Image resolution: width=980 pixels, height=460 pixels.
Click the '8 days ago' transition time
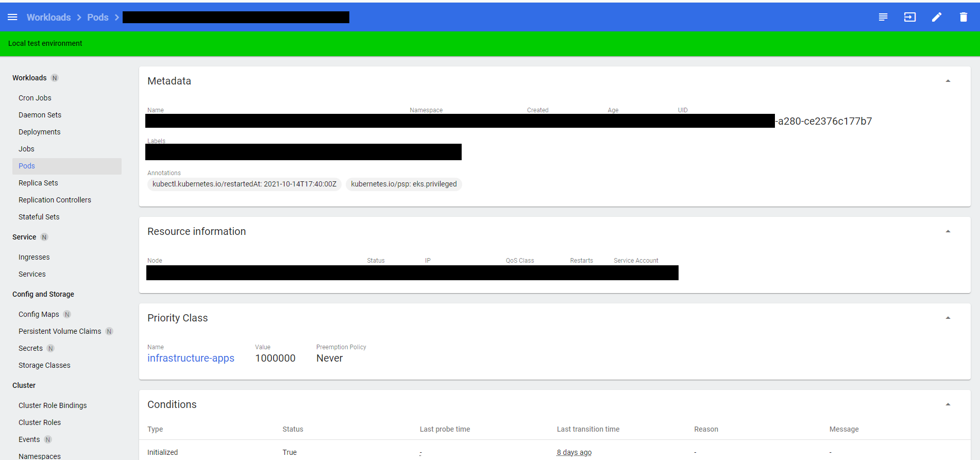(x=574, y=452)
